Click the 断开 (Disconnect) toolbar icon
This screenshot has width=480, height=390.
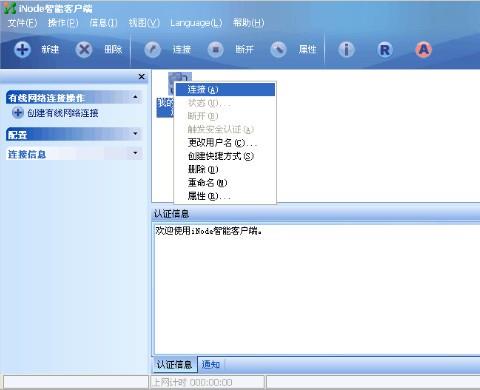(216, 50)
